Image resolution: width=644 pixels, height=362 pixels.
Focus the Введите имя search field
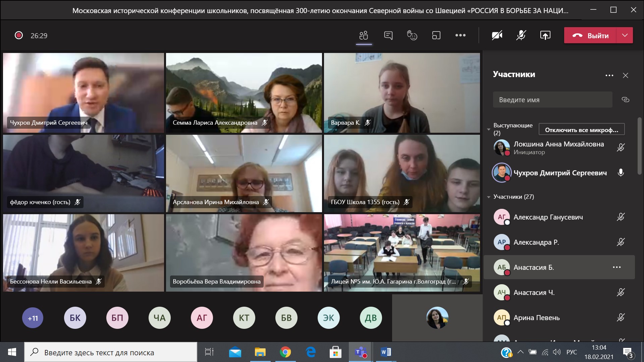[552, 100]
